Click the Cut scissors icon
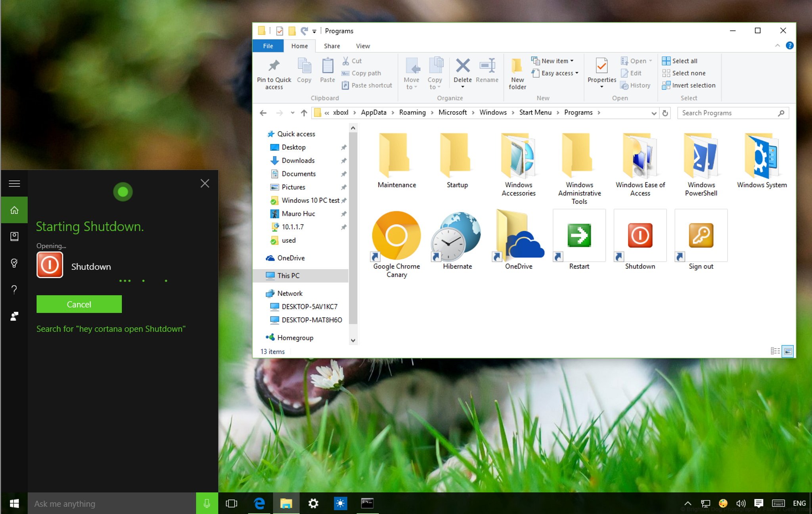Viewport: 812px width, 514px height. (x=346, y=61)
